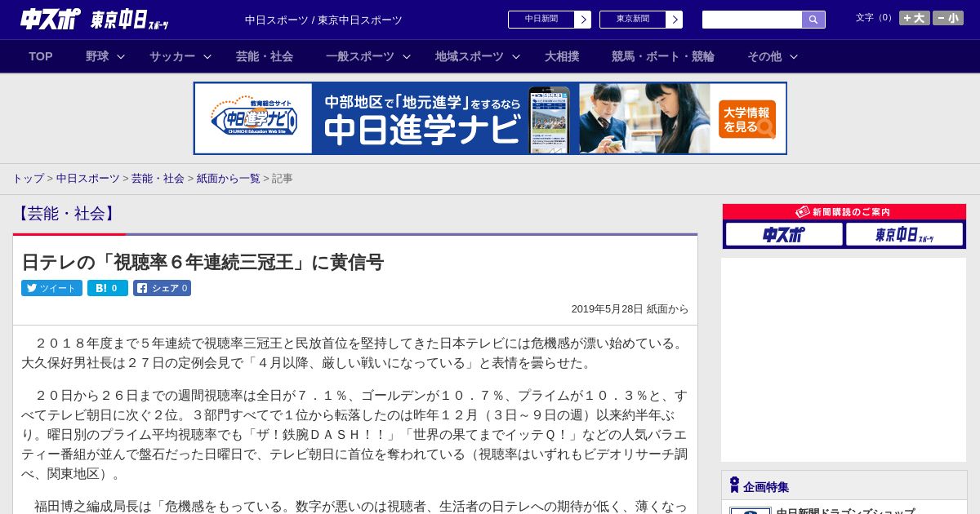Click the article headline 日テレの視聴率
This screenshot has width=980, height=514.
pos(203,262)
